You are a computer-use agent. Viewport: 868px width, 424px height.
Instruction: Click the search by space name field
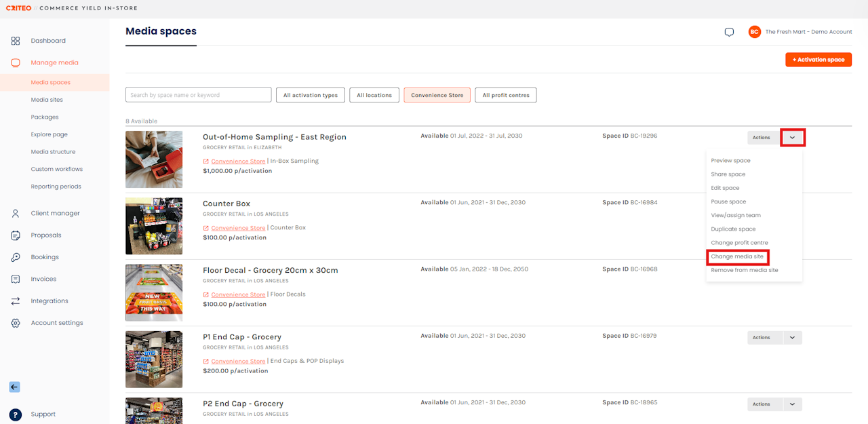[x=199, y=95]
